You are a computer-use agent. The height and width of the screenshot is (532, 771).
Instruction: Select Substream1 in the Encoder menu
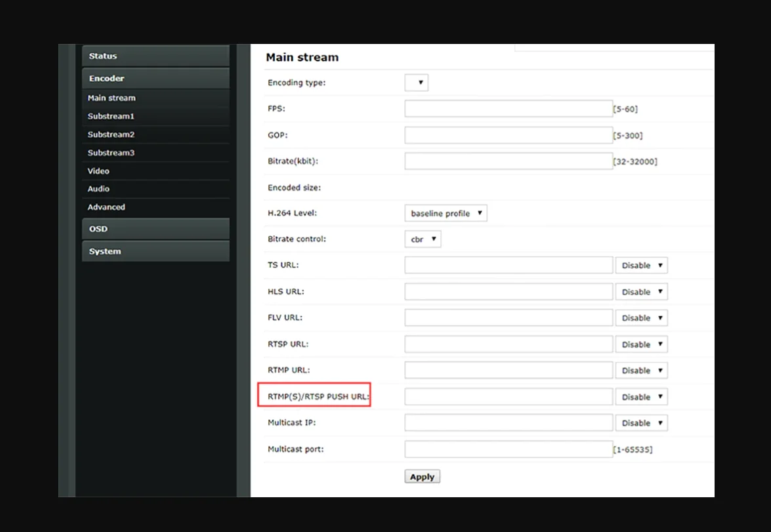[x=111, y=116]
